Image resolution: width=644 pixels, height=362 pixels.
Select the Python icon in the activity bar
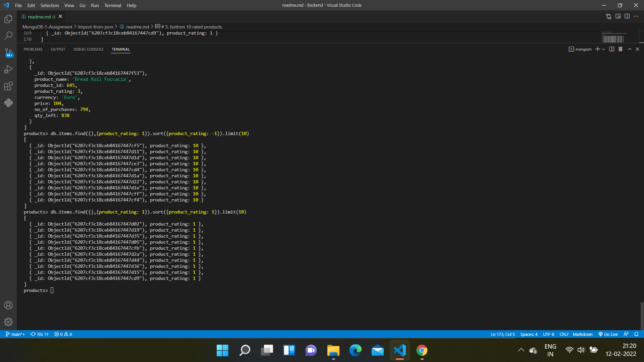coord(8,103)
